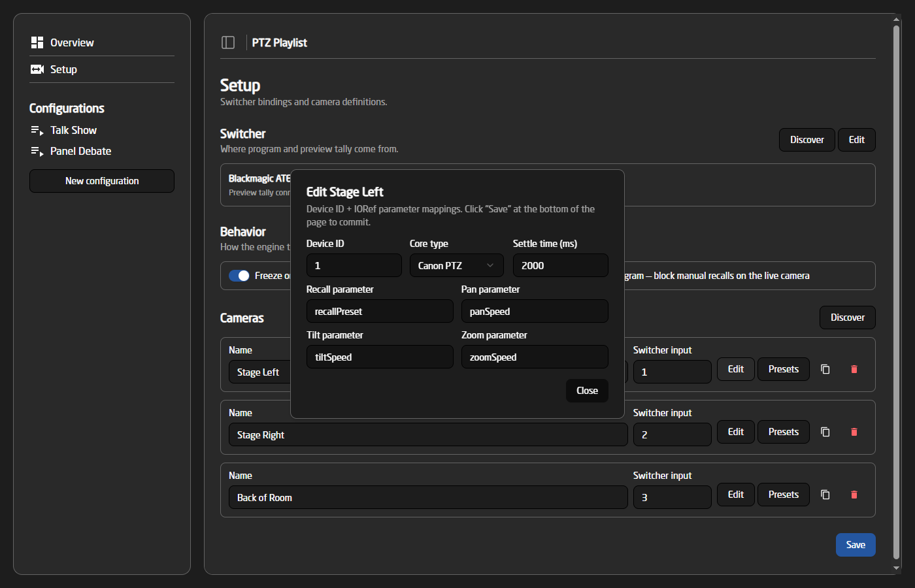This screenshot has height=588, width=915.
Task: Click the page vertical scrollbar
Action: coord(897,291)
